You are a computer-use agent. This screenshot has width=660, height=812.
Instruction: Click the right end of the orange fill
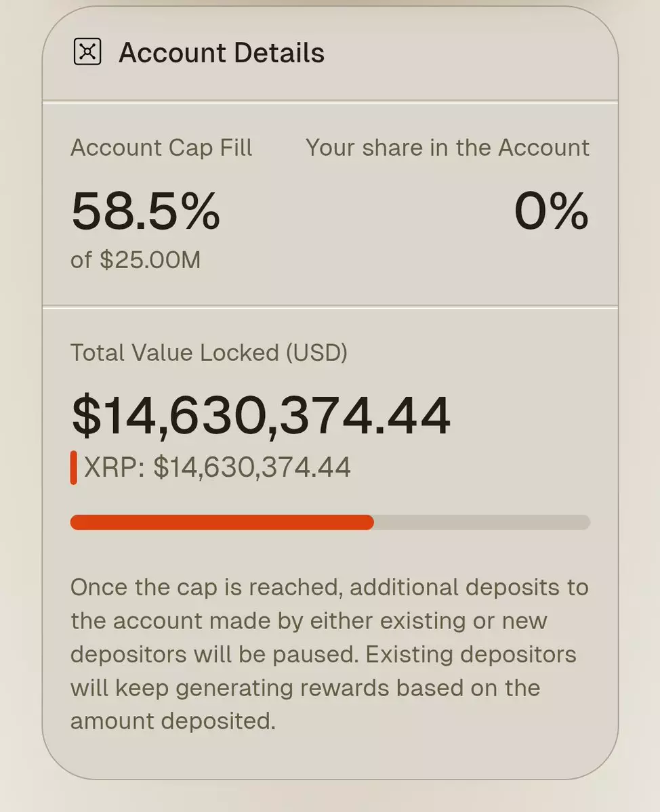click(369, 522)
